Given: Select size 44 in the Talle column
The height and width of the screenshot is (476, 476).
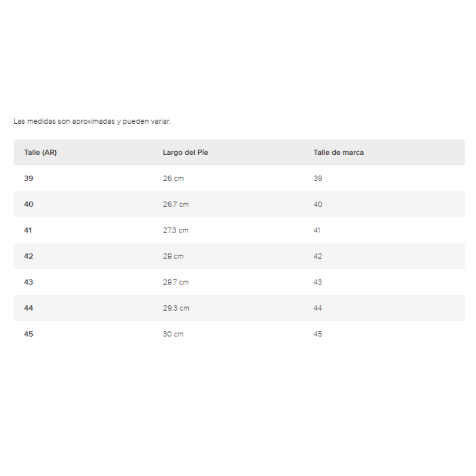Looking at the screenshot, I should point(28,308).
